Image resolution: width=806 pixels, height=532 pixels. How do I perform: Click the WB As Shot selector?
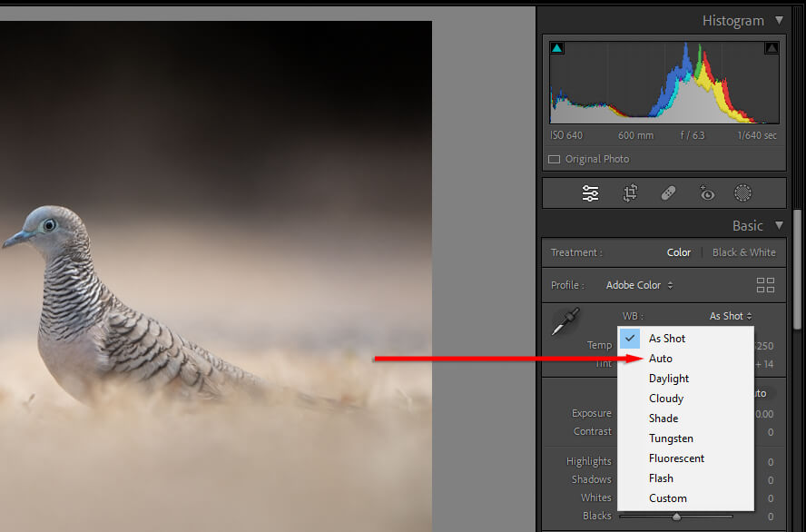[x=731, y=316]
